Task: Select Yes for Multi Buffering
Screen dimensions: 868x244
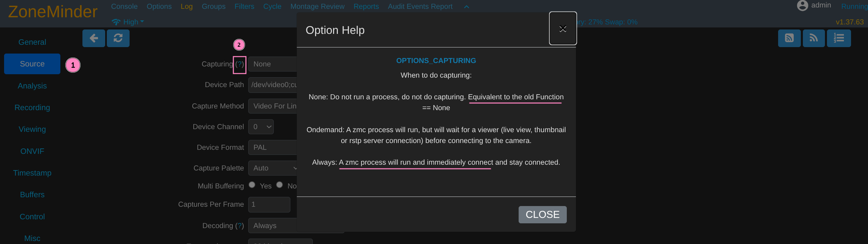Action: pyautogui.click(x=252, y=185)
